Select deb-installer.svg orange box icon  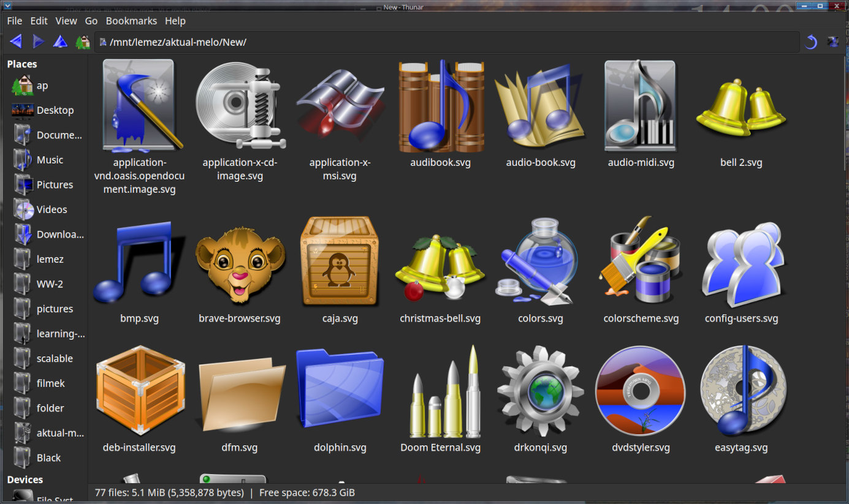pos(140,389)
